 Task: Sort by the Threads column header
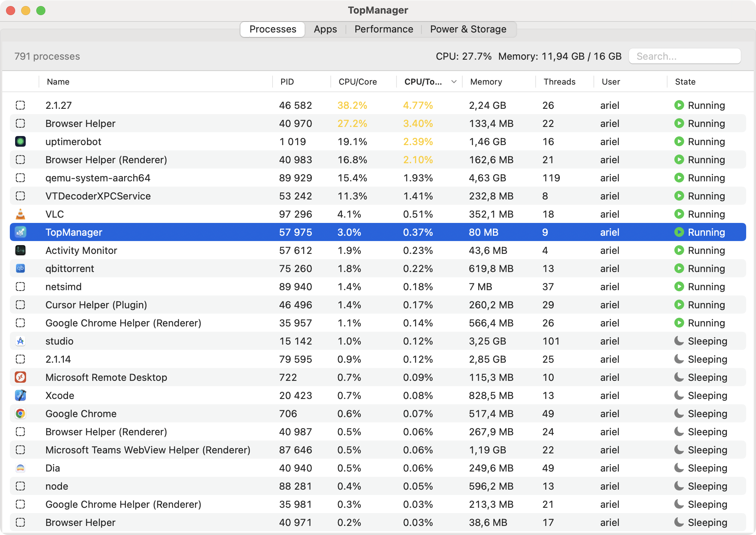tap(559, 82)
